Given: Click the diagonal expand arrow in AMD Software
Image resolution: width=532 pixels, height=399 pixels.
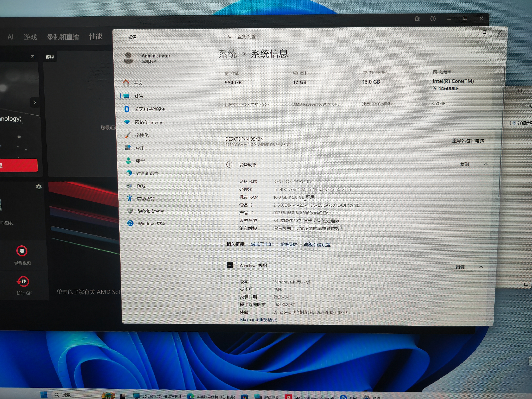Looking at the screenshot, I should 32,57.
